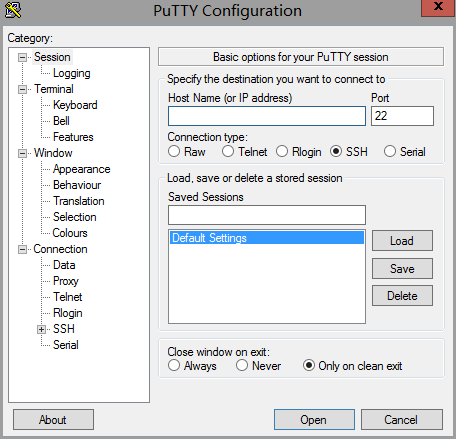
Task: Open the Telnet category in tree
Action: (68, 297)
